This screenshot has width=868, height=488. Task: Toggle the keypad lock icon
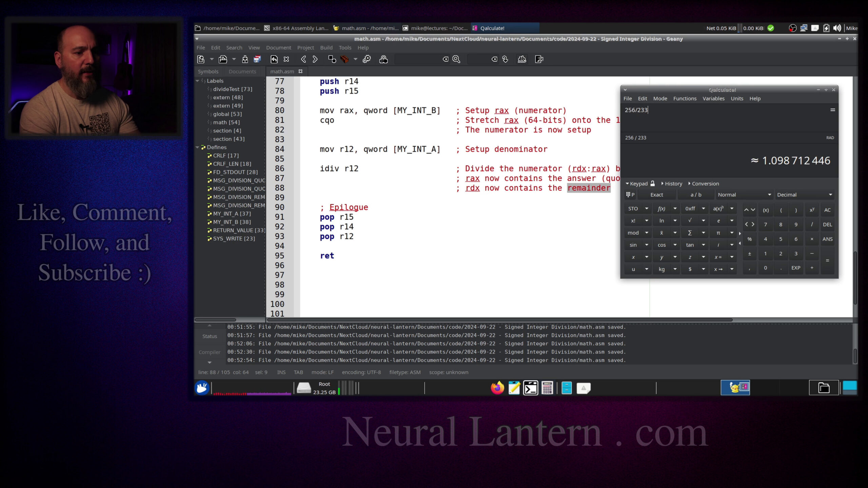pos(652,183)
